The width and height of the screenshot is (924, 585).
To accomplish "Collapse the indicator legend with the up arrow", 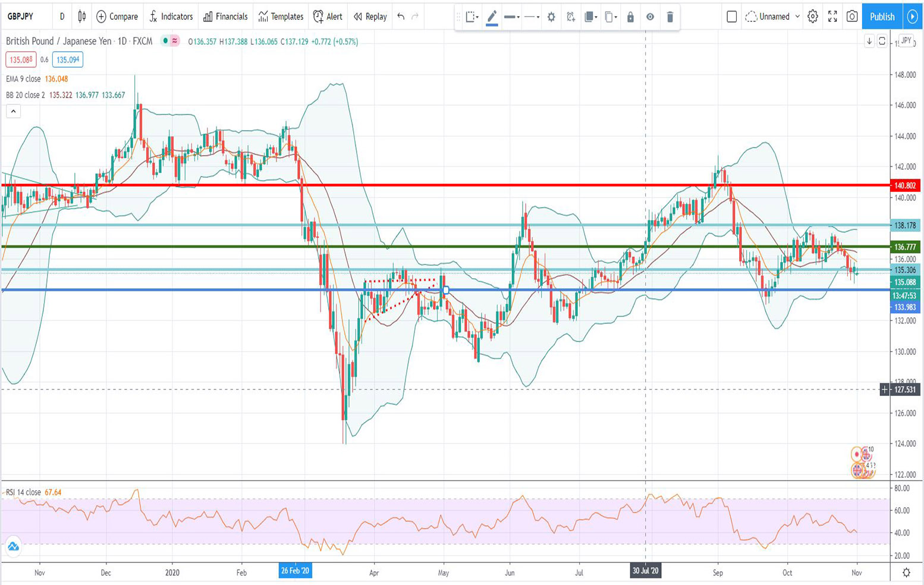I will coord(12,111).
